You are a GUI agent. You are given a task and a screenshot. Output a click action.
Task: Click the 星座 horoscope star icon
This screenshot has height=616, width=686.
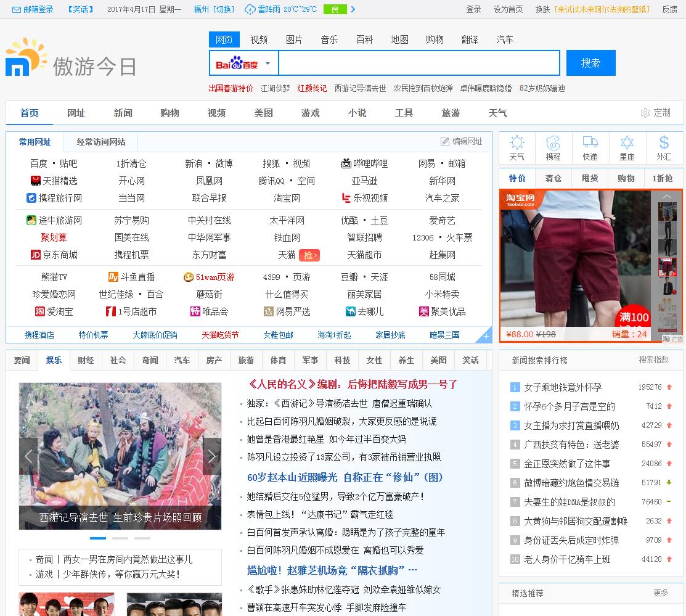[x=627, y=143]
